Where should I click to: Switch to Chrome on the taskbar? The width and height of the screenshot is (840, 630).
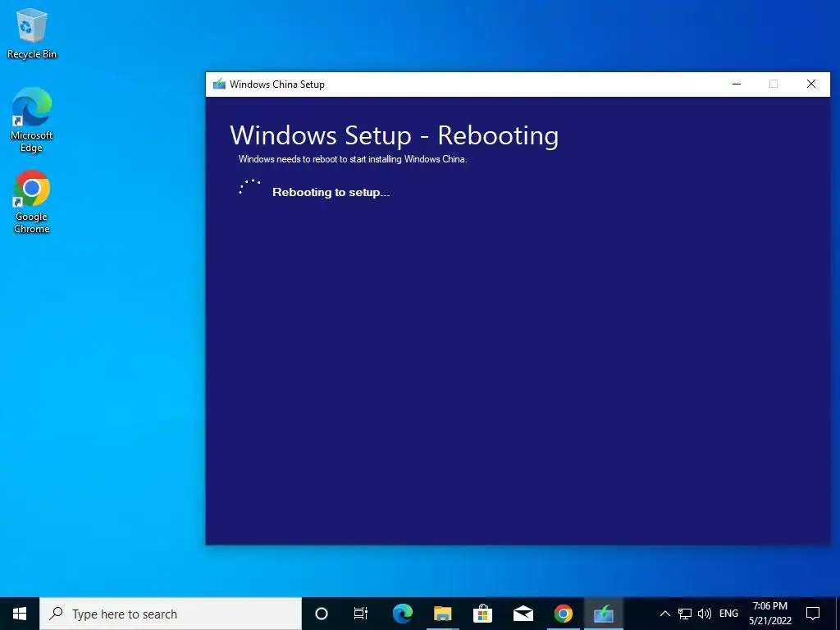tap(563, 614)
